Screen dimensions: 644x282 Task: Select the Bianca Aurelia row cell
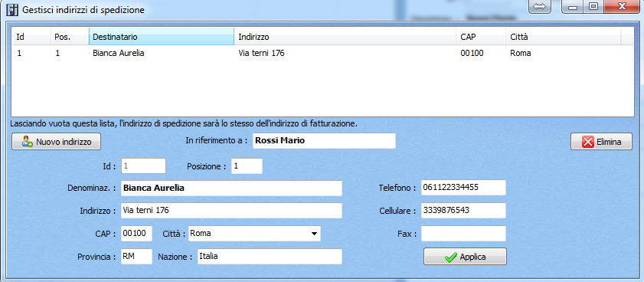click(119, 53)
